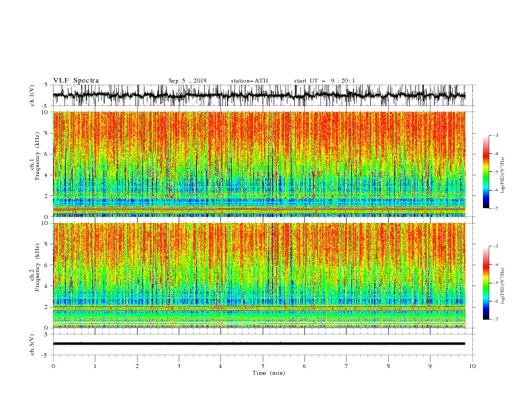The image size is (532, 411).
Task: Click the ch.1 Frequency (kHz) axis label
Action: 35,156
